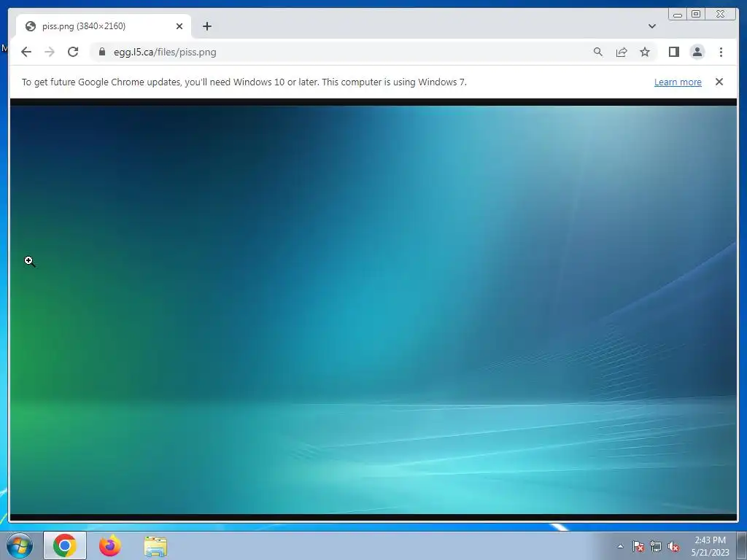This screenshot has width=747, height=560.
Task: Share this page icon
Action: pos(622,52)
